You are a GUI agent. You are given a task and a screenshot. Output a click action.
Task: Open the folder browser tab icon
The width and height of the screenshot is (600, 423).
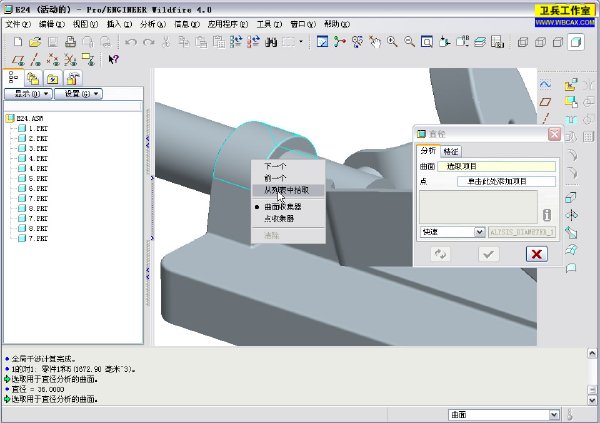click(33, 79)
